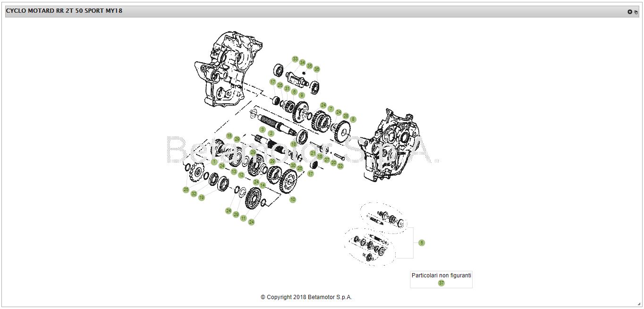Click the pop-out window icon in header

point(636,12)
